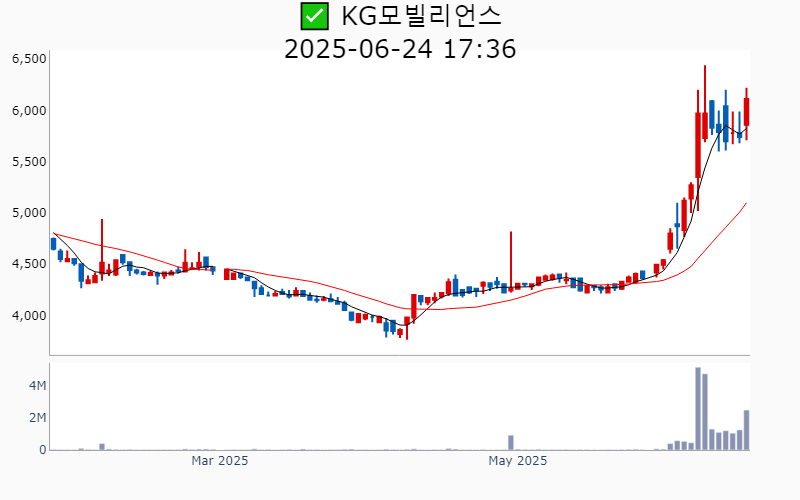This screenshot has width=800, height=500.
Task: Click the February candle with wick reaching 4,950
Action: (x=102, y=249)
